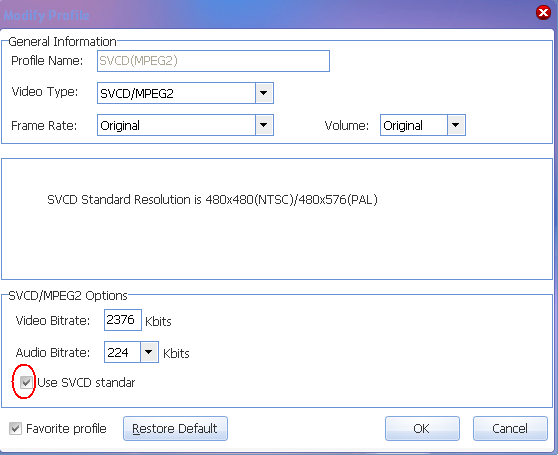Open the Video Type dropdown arrow
The image size is (558, 455).
[x=264, y=93]
